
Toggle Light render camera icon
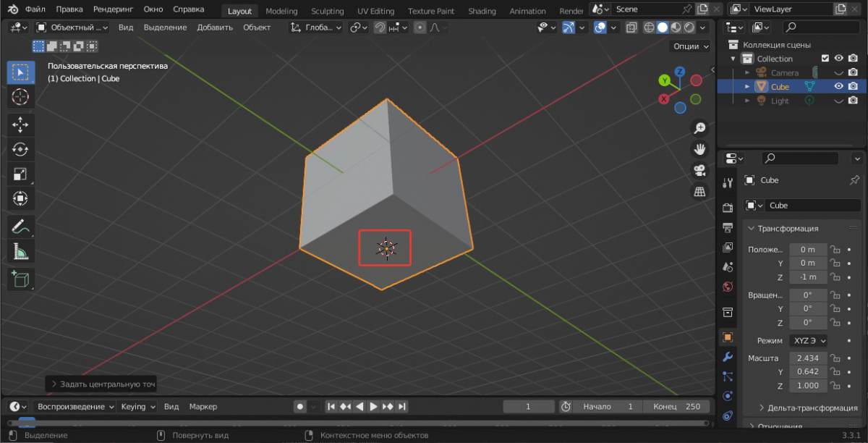[x=854, y=101]
